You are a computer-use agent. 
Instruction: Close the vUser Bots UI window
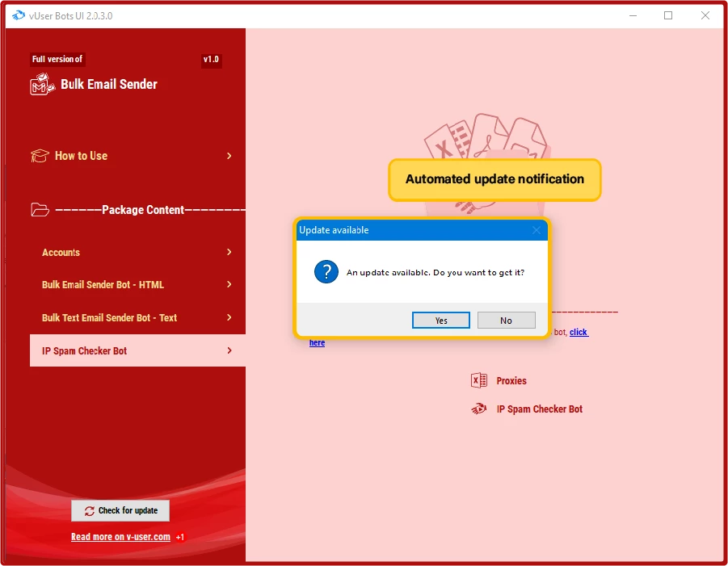[705, 15]
